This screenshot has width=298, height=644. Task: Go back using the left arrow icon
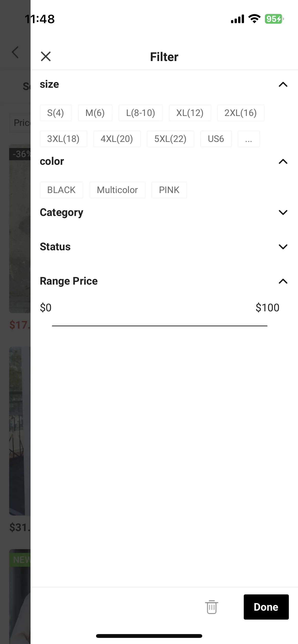coord(15,52)
